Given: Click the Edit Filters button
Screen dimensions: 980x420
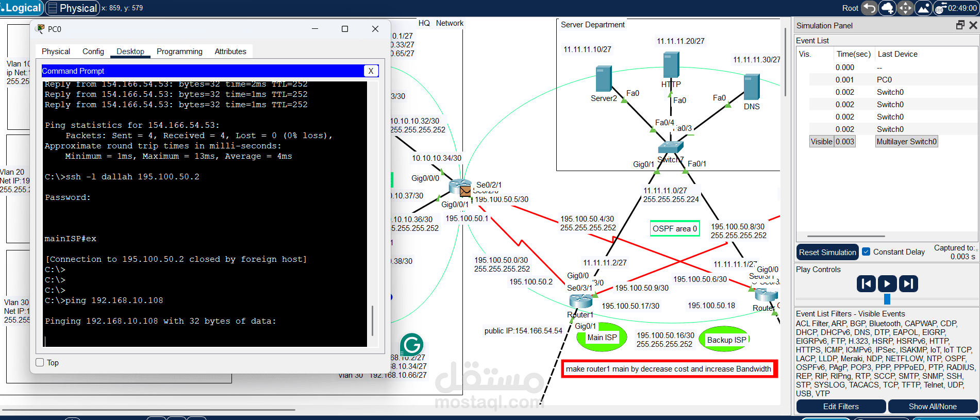Looking at the screenshot, I should [x=841, y=407].
